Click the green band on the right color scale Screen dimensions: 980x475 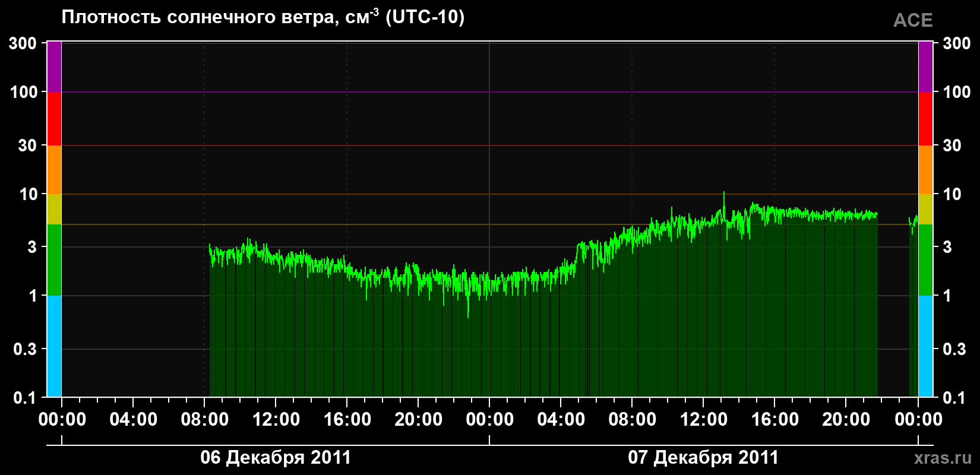point(925,260)
